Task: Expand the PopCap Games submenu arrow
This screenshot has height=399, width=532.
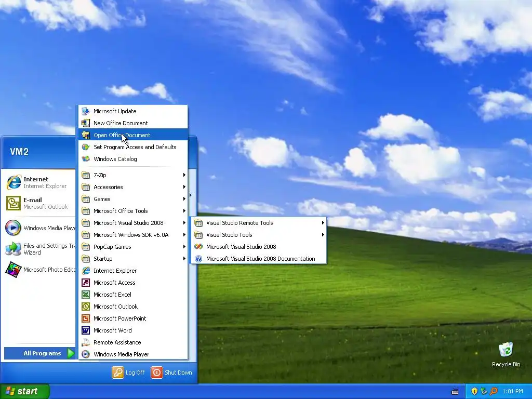Action: pyautogui.click(x=184, y=247)
